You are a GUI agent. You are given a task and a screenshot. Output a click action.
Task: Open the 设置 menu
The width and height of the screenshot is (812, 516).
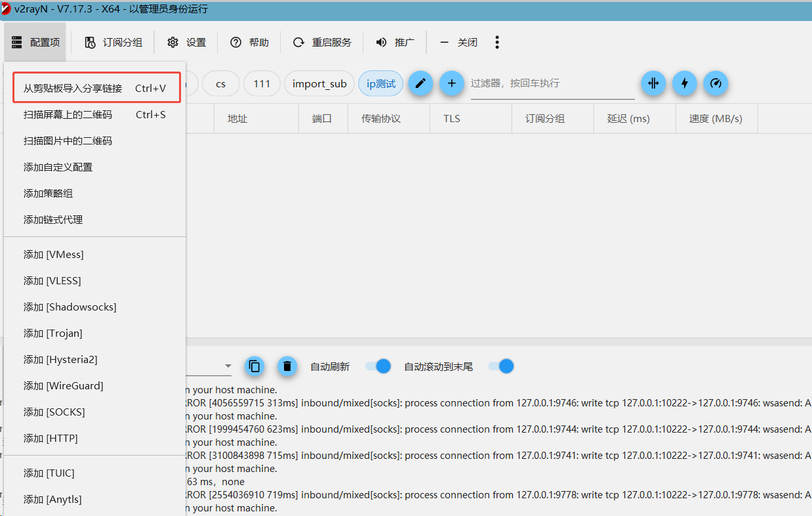pos(186,43)
